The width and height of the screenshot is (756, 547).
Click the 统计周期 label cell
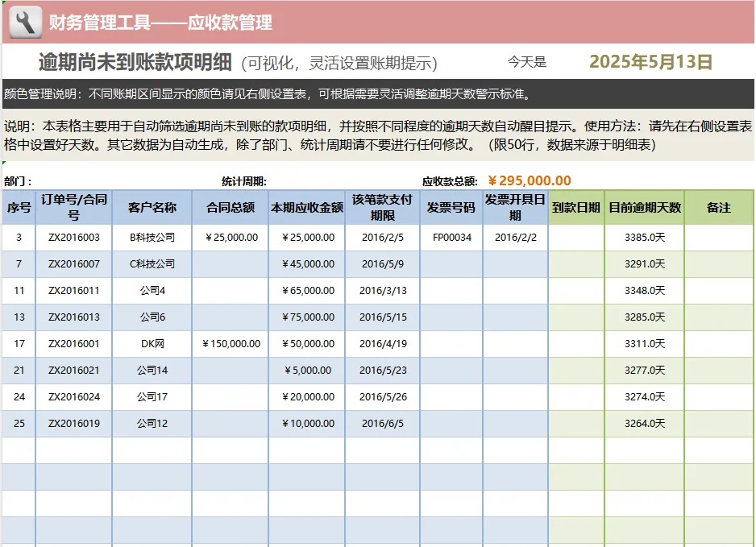[x=244, y=182]
